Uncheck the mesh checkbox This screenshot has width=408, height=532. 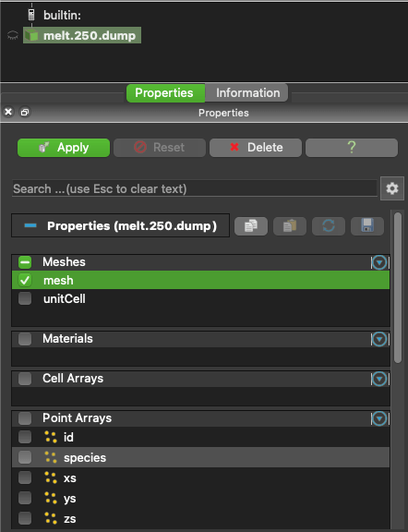coord(25,280)
